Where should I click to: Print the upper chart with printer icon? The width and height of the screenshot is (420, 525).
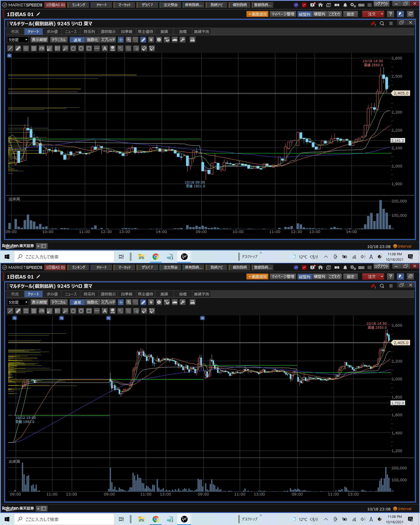(192, 40)
